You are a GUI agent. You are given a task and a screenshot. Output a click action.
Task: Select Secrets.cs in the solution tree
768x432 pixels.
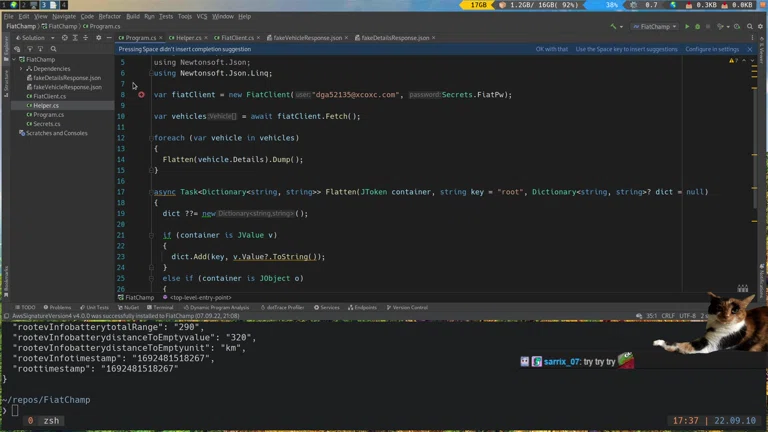pyautogui.click(x=46, y=124)
